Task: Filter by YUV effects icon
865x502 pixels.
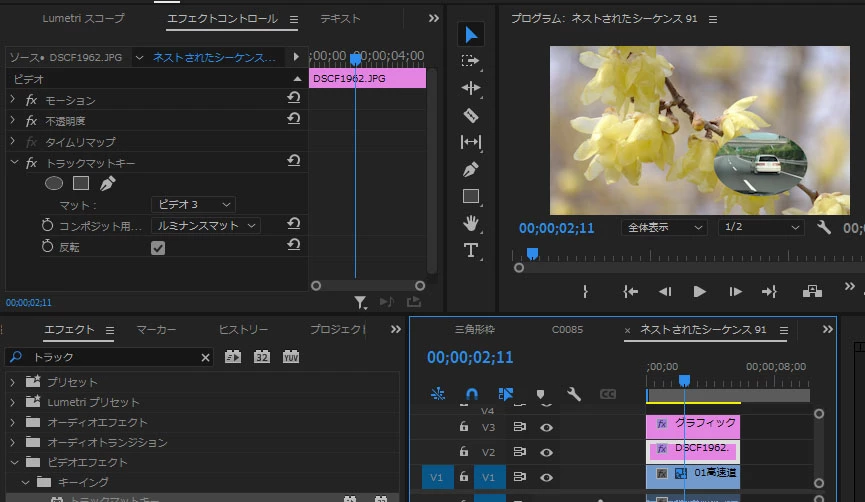Action: pos(291,357)
